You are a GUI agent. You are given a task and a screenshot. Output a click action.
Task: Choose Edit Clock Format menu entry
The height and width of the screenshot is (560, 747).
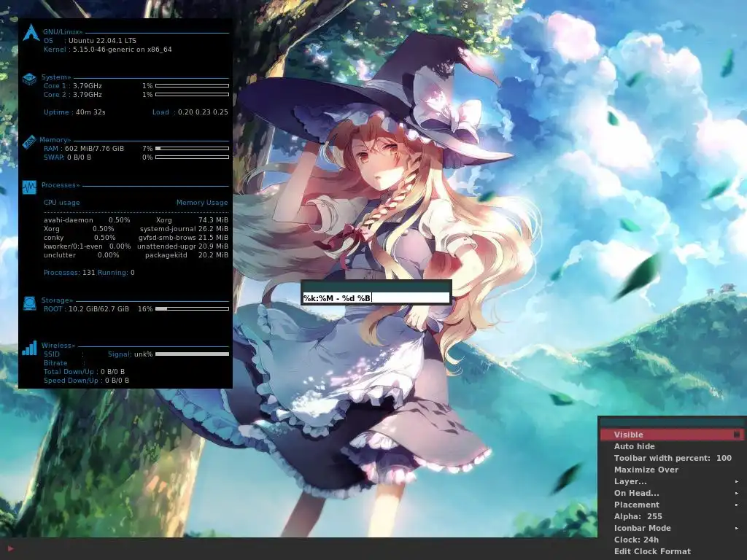tap(671, 551)
